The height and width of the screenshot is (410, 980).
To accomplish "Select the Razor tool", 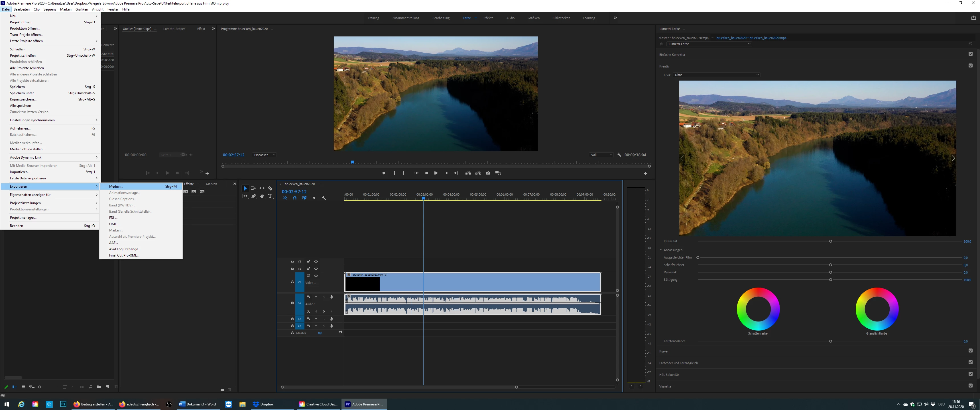I will [x=270, y=188].
